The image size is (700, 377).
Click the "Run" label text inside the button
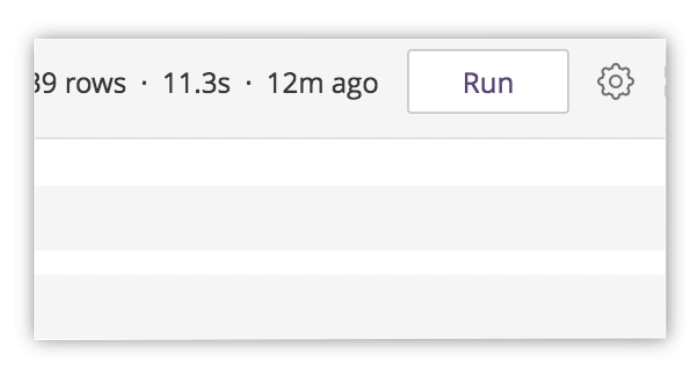(x=488, y=83)
